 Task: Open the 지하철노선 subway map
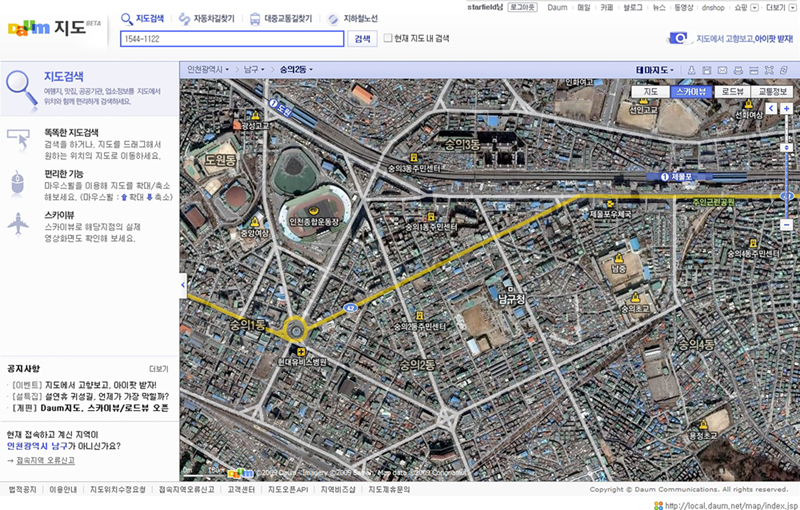(x=353, y=19)
